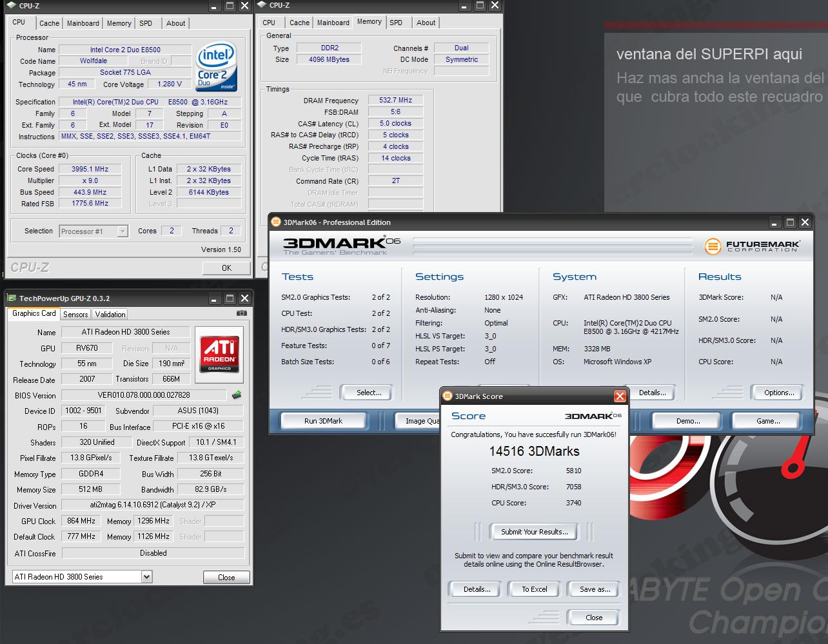Click the Futuremark logo in 3DMark06
The image size is (828, 644).
(x=753, y=246)
